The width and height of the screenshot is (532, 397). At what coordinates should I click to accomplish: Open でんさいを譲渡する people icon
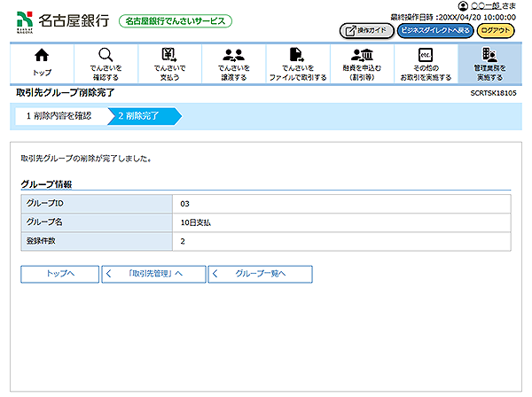tap(234, 56)
